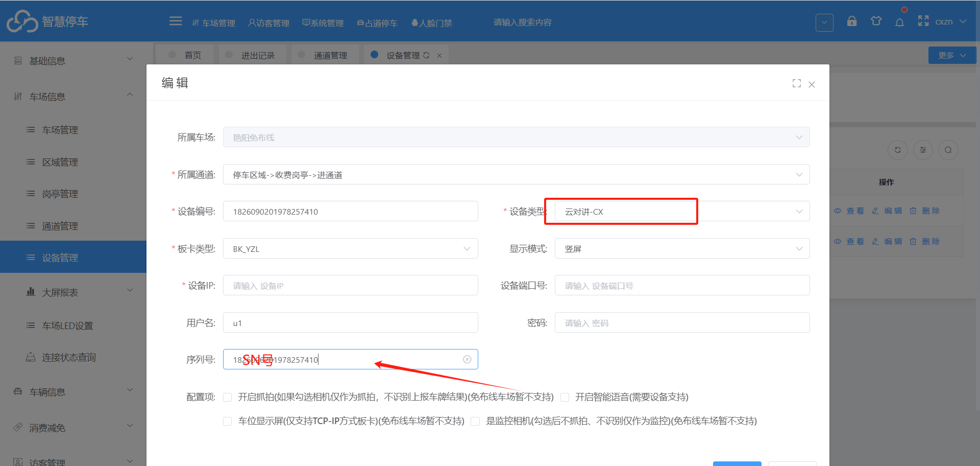Screen dimensions: 980x466
Task: Check the 是监控相机 option
Action: click(x=475, y=421)
